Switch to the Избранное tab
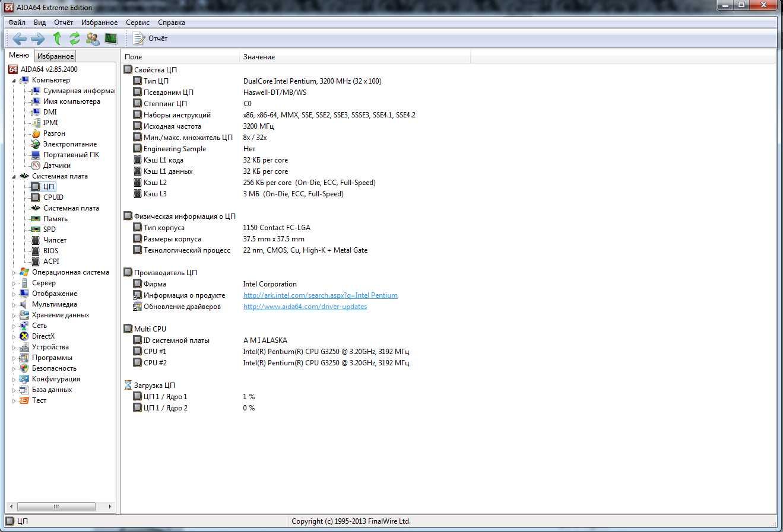The image size is (783, 532). 55,56
